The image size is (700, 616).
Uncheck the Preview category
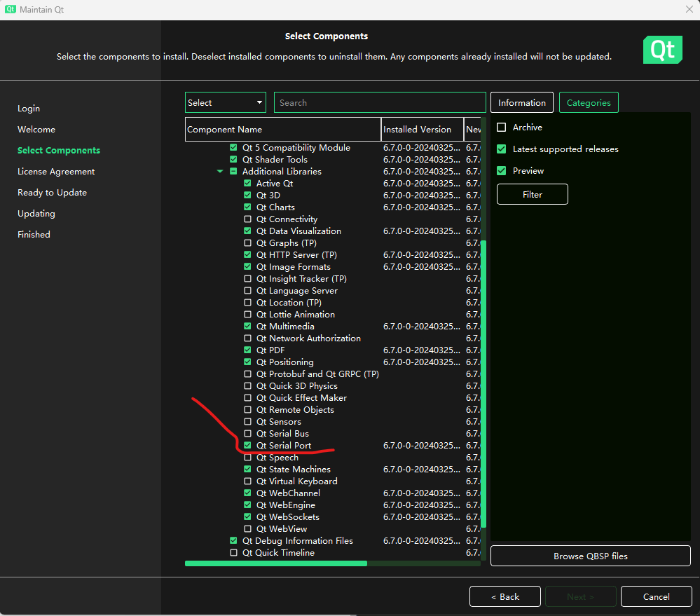(501, 170)
